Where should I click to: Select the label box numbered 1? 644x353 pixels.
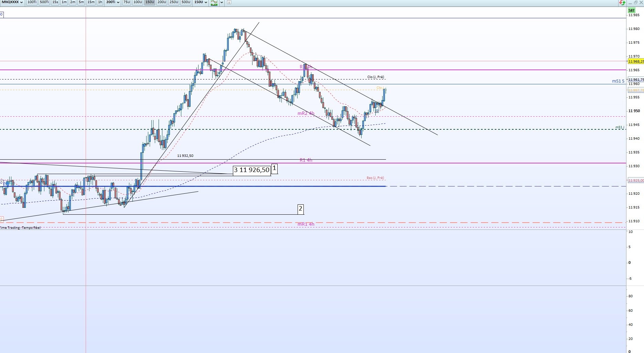click(274, 169)
